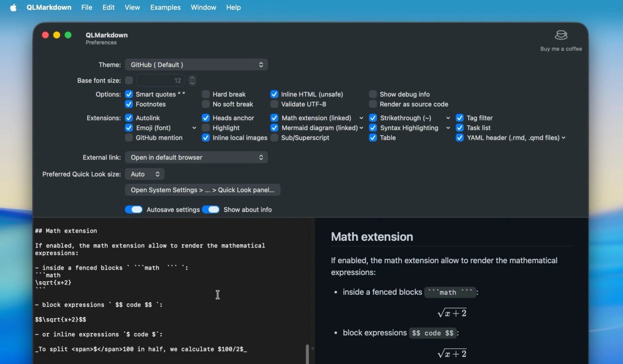Enable the GitHub mention extension

coord(129,138)
